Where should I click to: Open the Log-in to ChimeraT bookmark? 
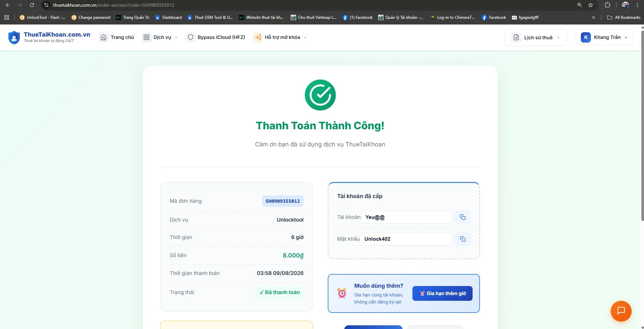[452, 17]
